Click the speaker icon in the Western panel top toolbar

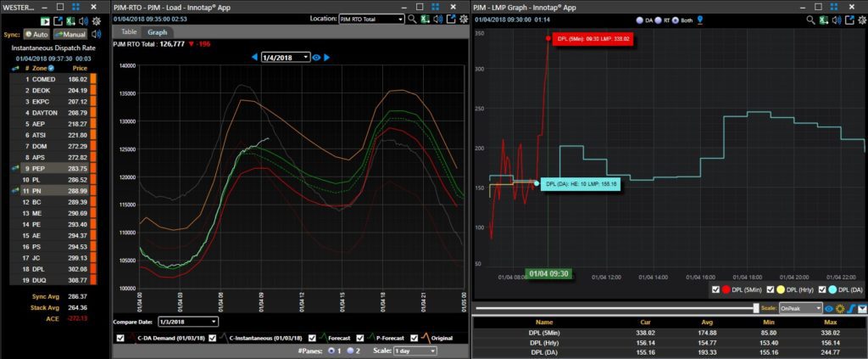(84, 21)
